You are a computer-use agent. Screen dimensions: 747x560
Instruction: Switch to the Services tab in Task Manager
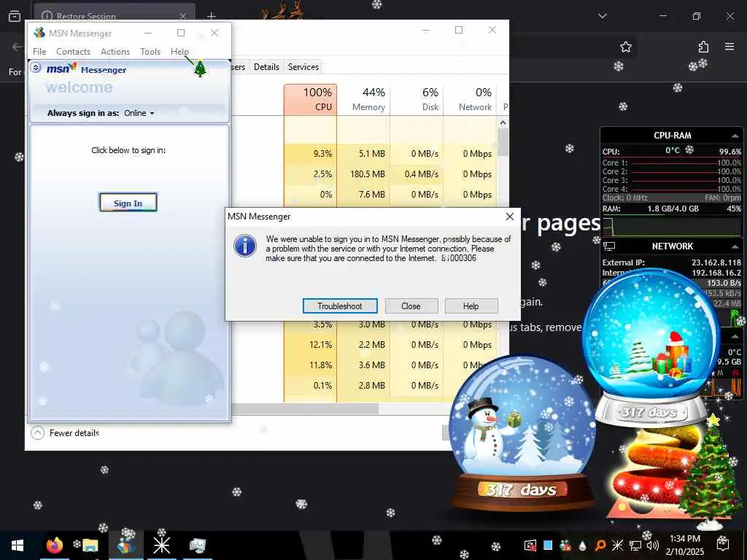click(x=303, y=66)
